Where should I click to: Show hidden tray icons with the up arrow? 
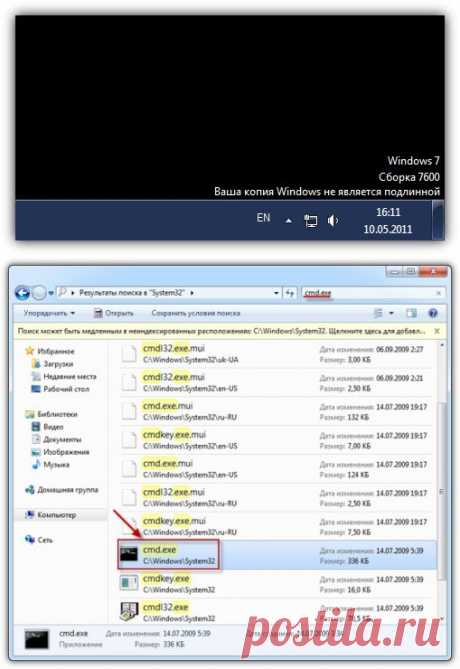(289, 221)
